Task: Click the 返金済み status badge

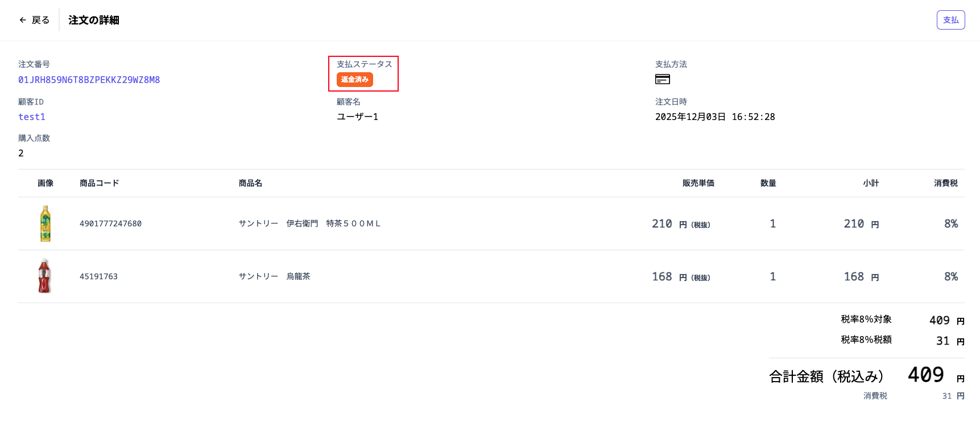Action: pos(355,80)
